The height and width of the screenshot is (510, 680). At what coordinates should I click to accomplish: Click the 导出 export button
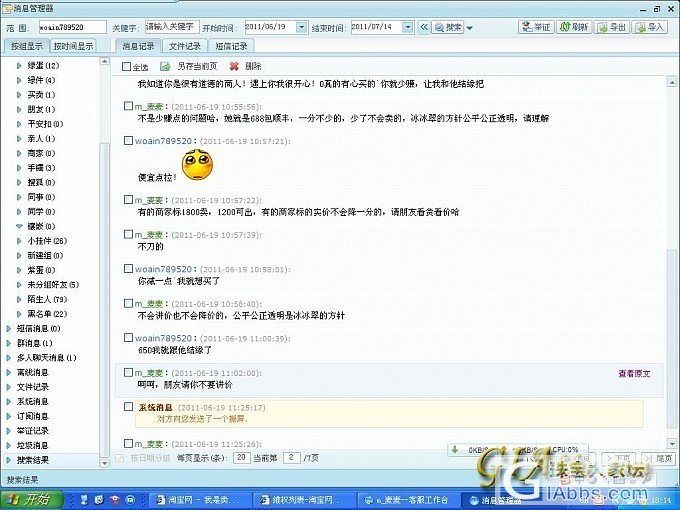point(612,28)
